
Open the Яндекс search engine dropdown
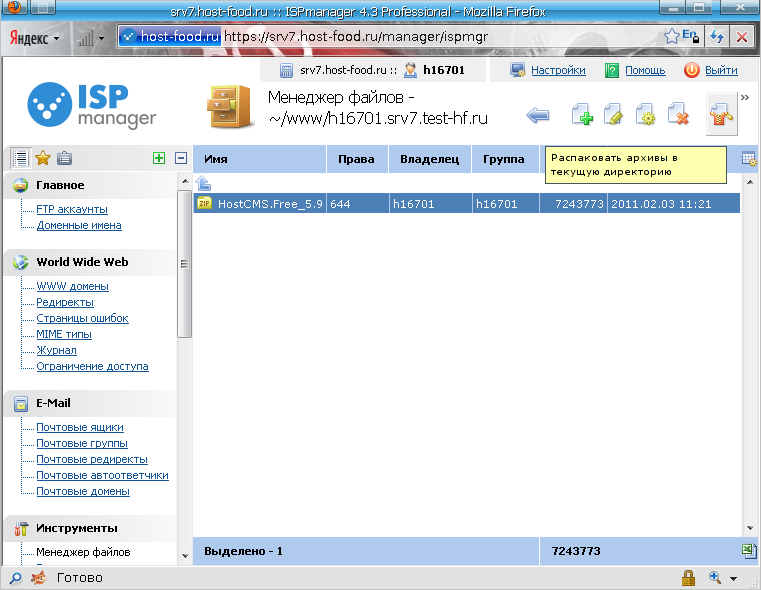tap(35, 38)
